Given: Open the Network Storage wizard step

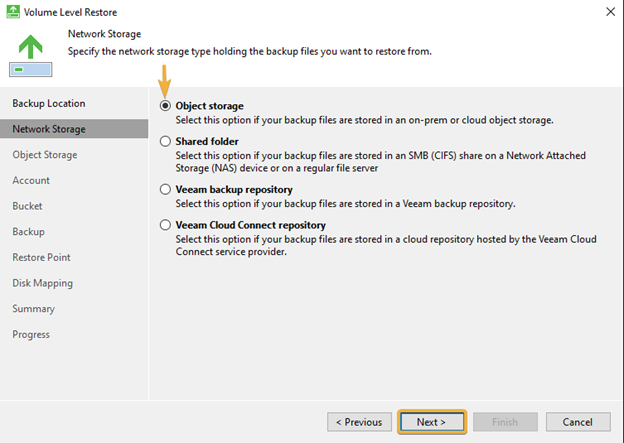Looking at the screenshot, I should point(74,129).
